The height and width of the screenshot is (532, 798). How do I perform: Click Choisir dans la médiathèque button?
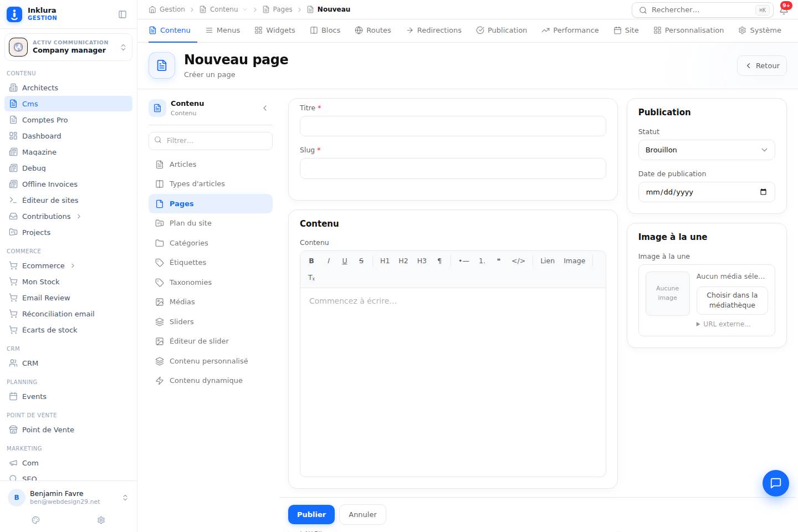pos(732,300)
